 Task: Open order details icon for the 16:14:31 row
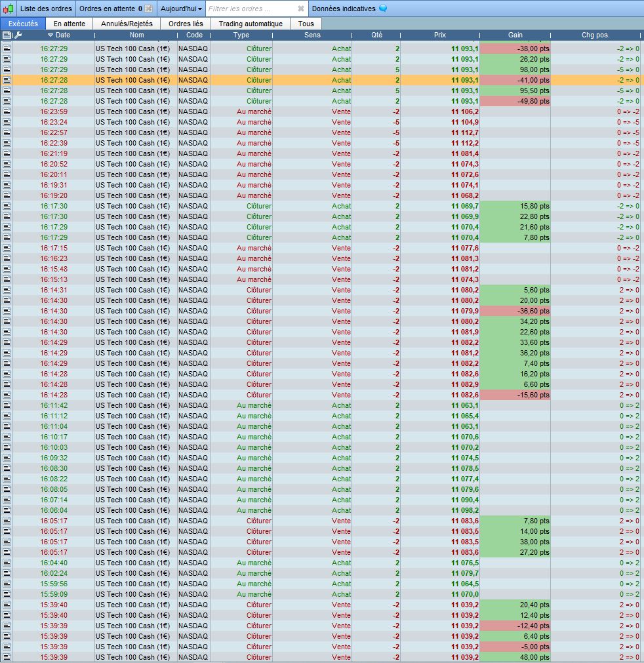click(x=7, y=290)
